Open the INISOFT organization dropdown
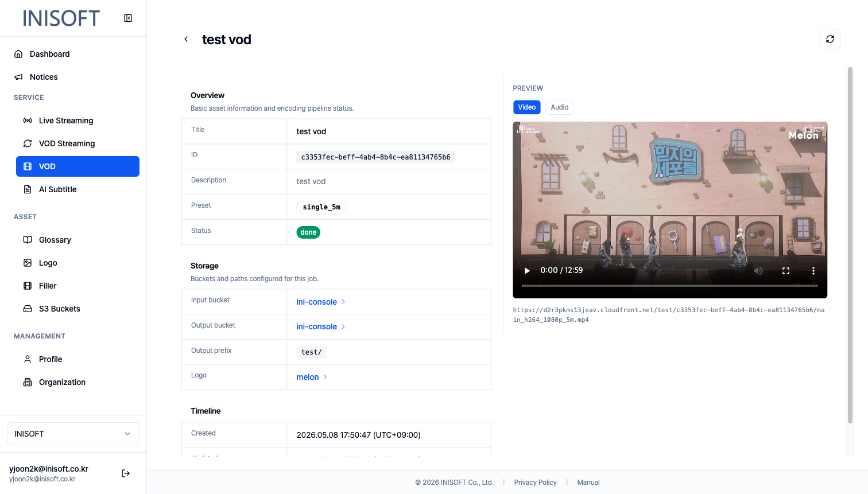Image resolution: width=868 pixels, height=494 pixels. (x=73, y=434)
